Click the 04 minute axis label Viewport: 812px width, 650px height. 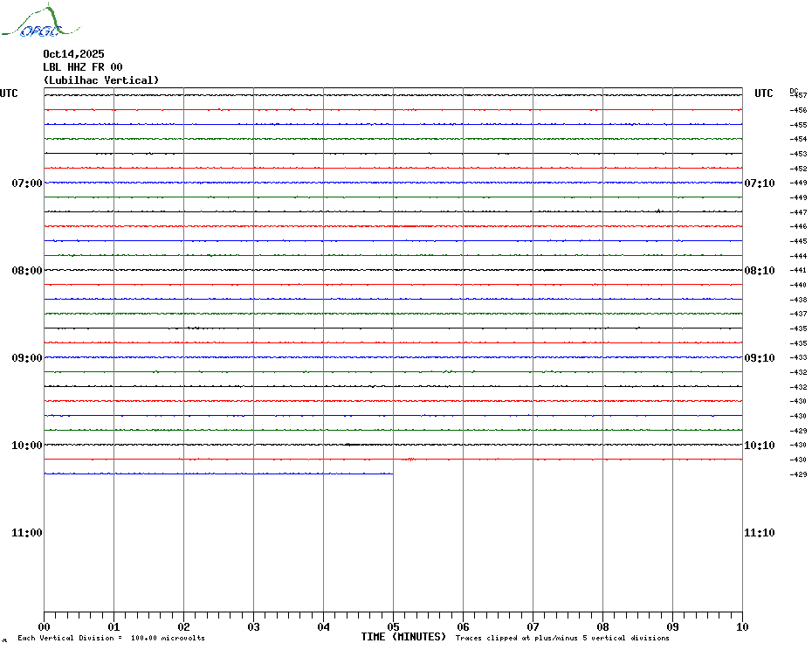tap(324, 627)
